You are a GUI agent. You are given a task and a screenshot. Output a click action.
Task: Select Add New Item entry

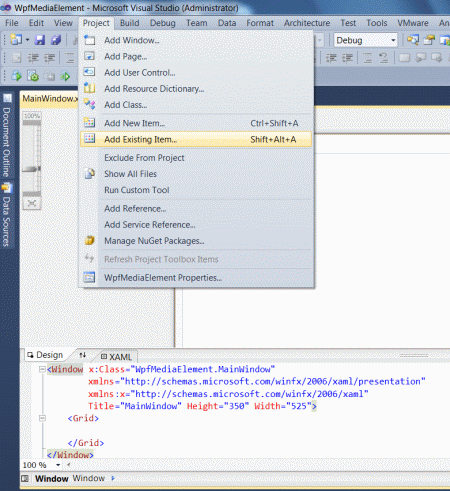pyautogui.click(x=196, y=123)
